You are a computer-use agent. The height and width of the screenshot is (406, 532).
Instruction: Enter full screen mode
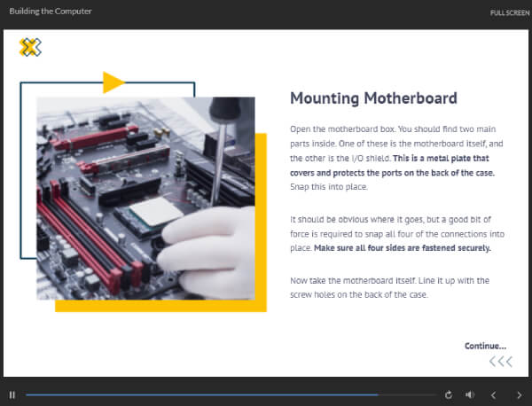pos(509,12)
